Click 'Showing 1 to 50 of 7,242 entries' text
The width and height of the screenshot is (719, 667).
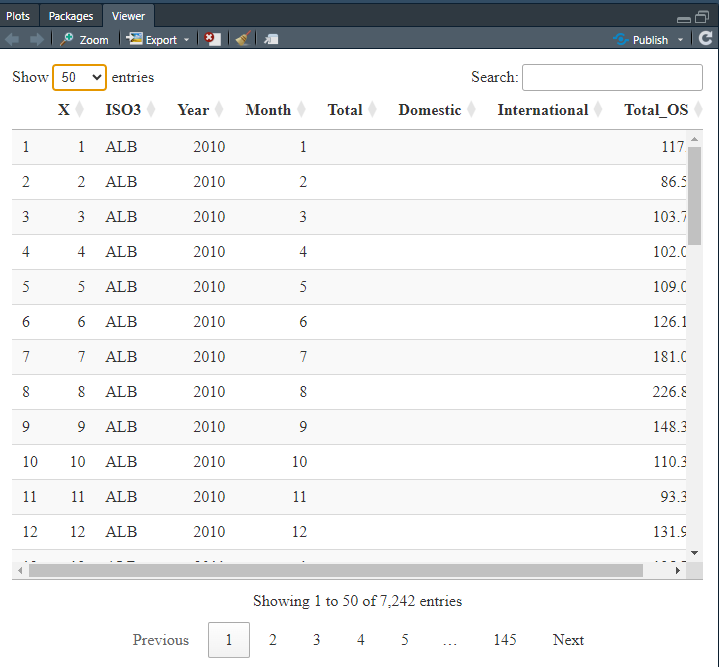click(358, 601)
